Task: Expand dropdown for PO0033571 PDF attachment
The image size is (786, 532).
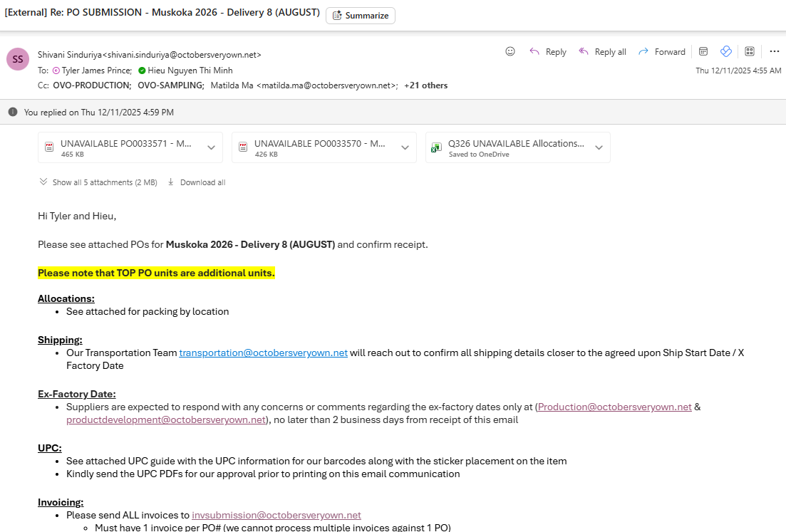Action: (211, 147)
